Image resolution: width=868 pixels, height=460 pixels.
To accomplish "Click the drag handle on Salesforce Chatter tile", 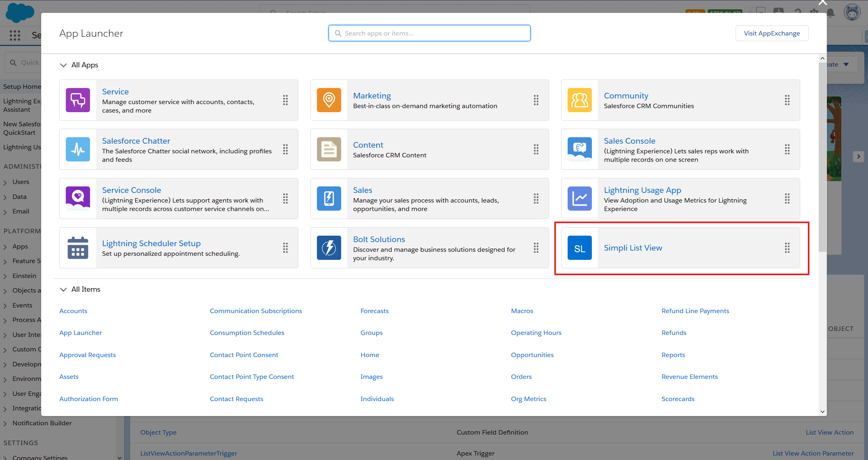I will pos(285,149).
